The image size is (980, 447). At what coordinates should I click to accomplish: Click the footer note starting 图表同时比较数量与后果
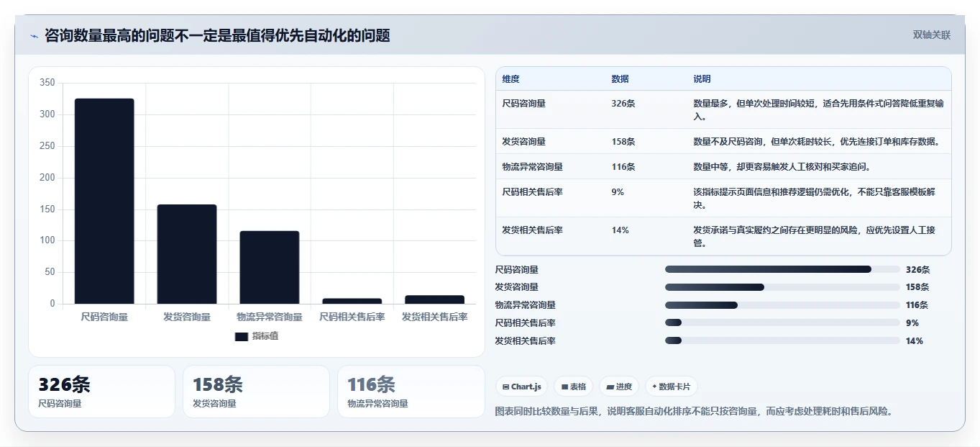tap(694, 412)
